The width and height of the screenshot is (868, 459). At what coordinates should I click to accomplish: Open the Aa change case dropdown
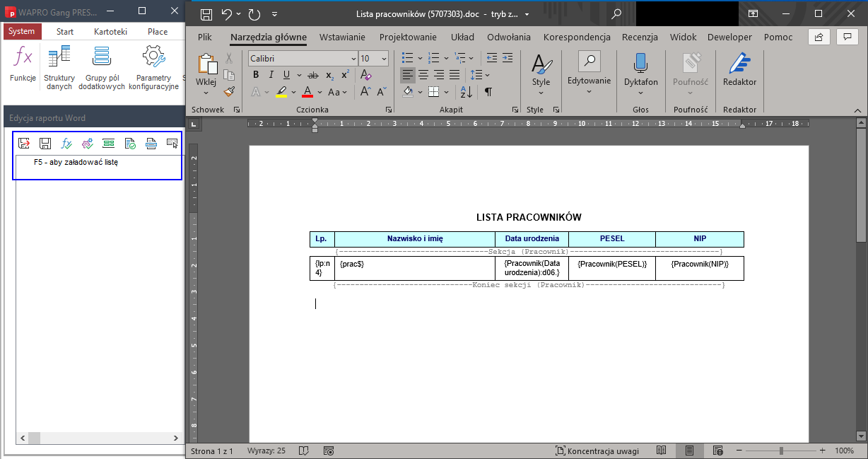click(338, 92)
